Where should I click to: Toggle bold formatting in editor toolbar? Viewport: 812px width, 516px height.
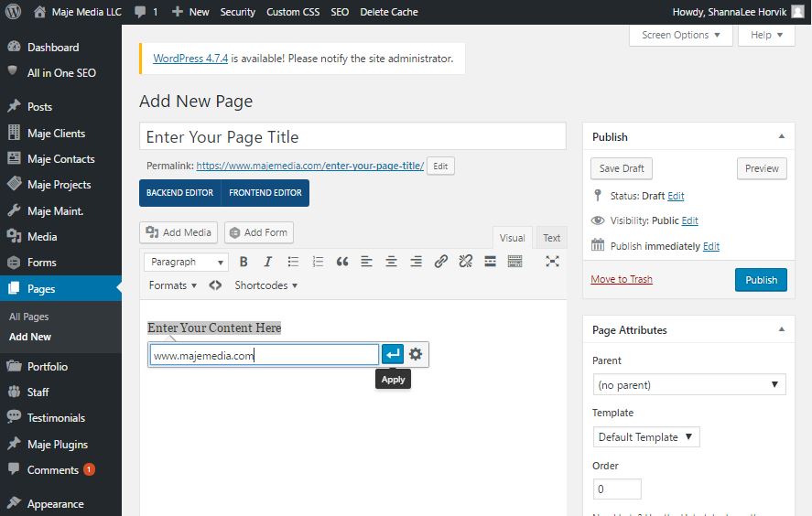point(244,262)
